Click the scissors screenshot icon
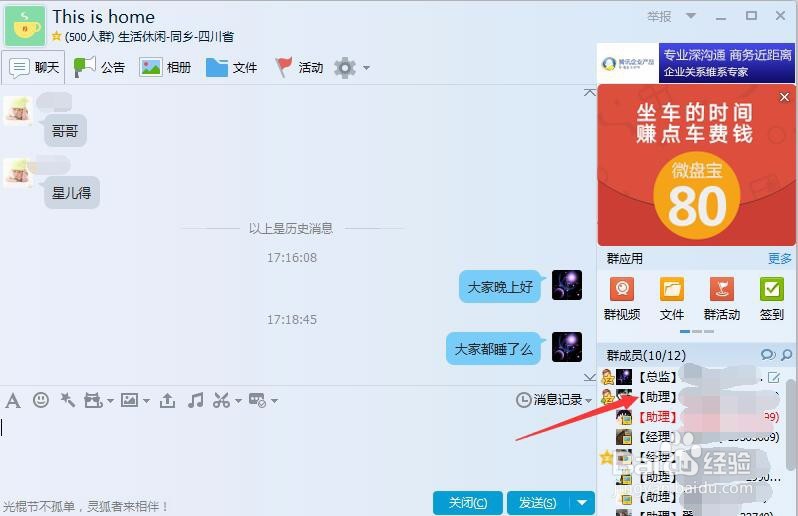The width and height of the screenshot is (798, 516). (x=222, y=400)
